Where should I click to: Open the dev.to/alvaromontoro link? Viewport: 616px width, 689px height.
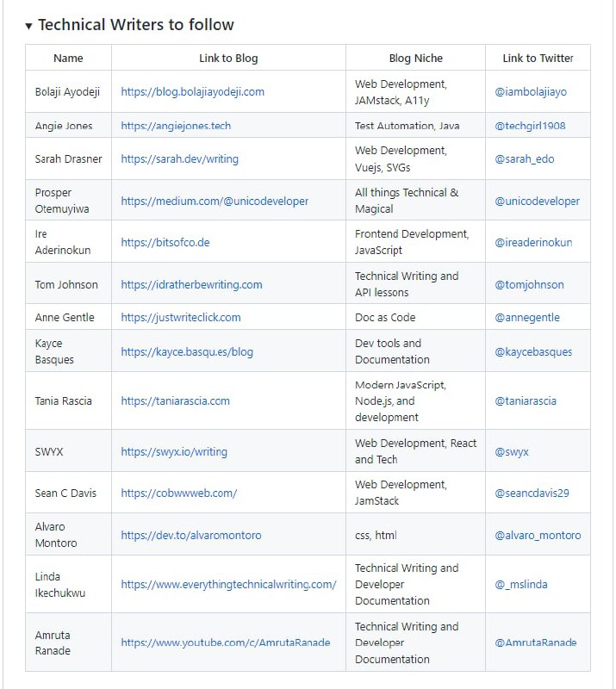tap(190, 536)
